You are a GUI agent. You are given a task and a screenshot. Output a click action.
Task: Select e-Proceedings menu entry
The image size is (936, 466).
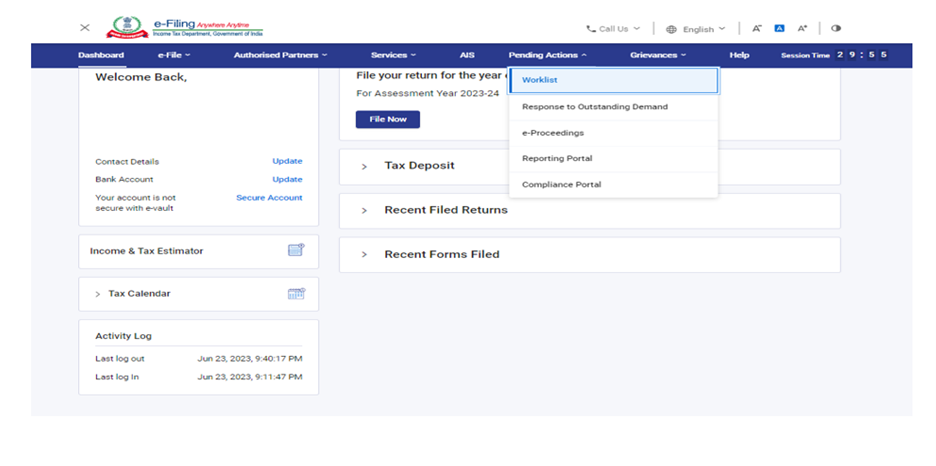click(553, 132)
